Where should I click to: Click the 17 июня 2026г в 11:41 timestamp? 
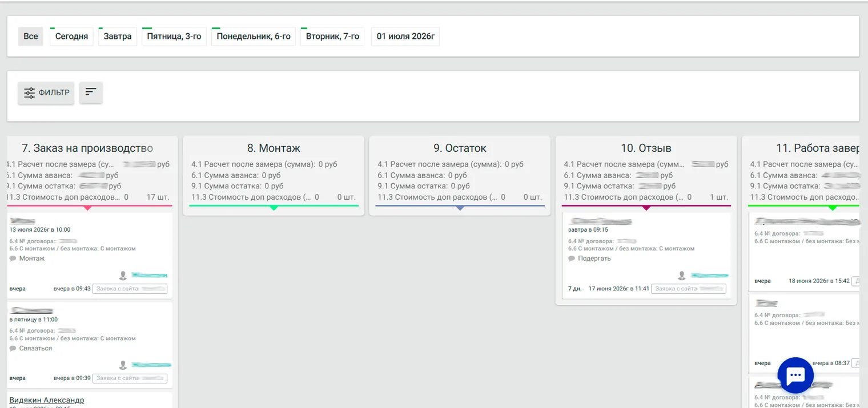point(619,289)
